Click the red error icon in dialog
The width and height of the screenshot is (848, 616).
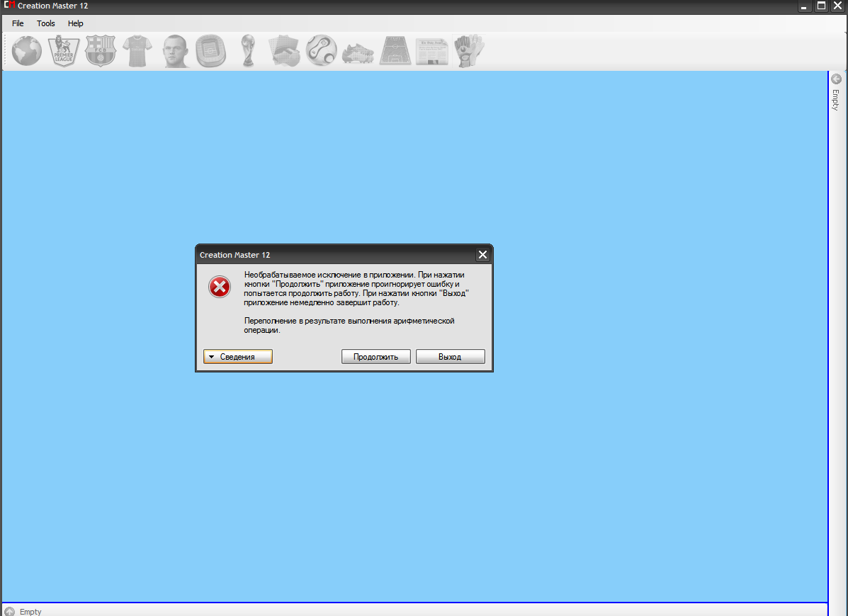pos(220,287)
